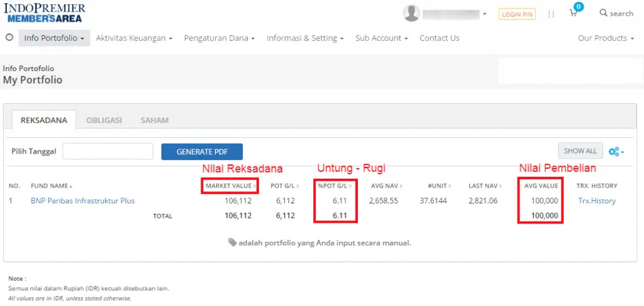
Task: Open the Contact Us page
Action: 440,38
